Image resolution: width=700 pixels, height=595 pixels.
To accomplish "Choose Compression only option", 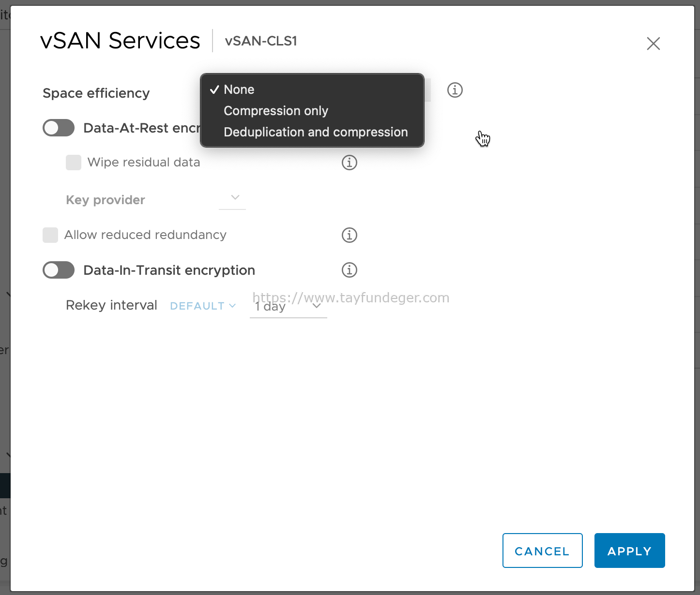I will 312,111.
